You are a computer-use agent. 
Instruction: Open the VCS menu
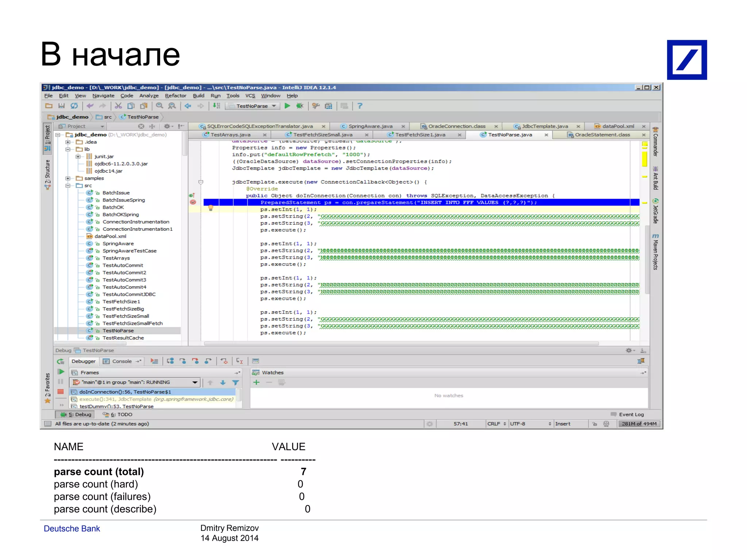(x=250, y=96)
